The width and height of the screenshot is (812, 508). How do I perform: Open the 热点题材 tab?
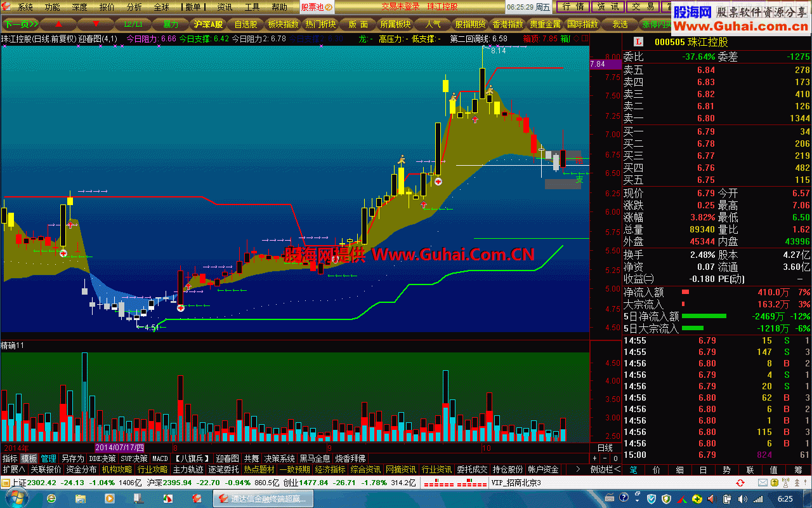pos(259,469)
